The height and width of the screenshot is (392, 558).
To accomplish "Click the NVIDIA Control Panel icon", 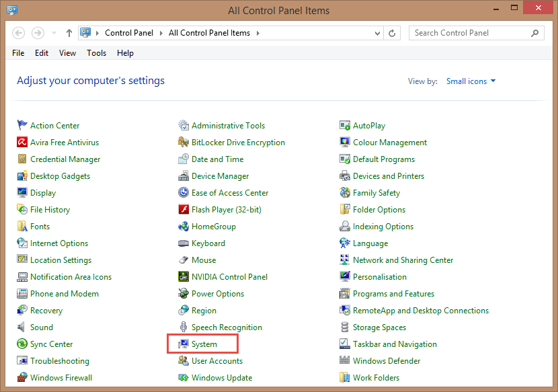I will [x=184, y=276].
